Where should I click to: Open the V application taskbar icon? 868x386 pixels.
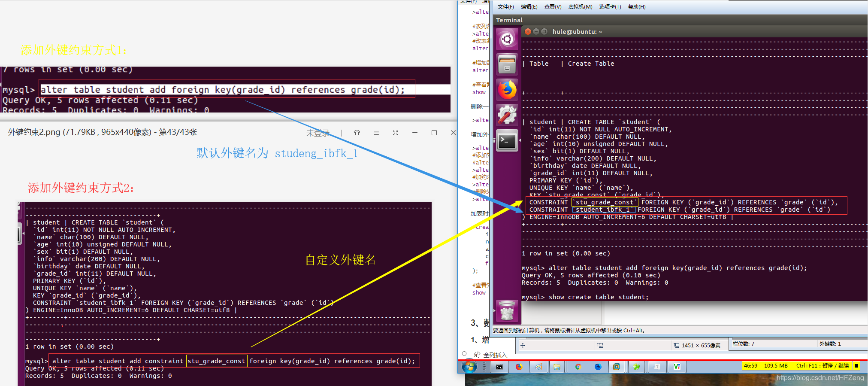677,367
